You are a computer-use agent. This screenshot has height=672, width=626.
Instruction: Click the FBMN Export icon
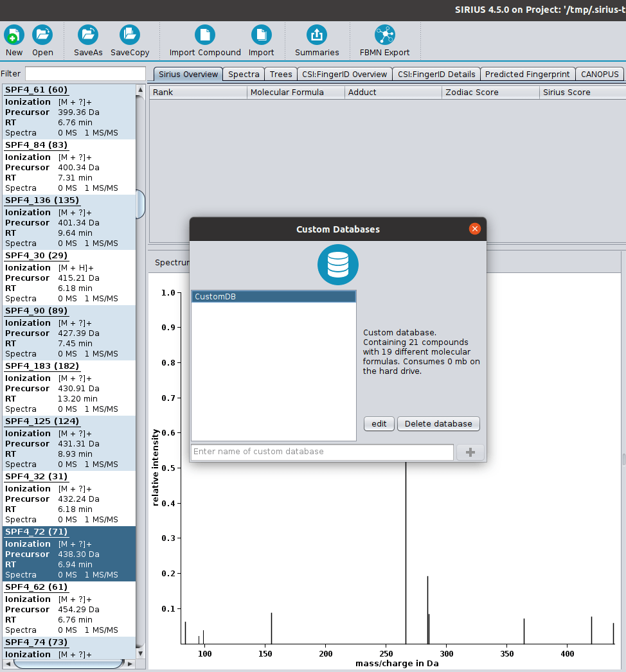tap(384, 35)
